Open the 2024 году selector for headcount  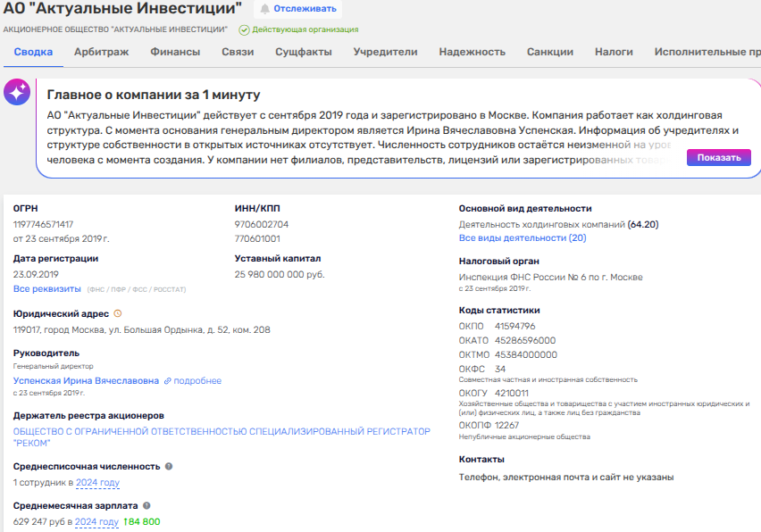(97, 483)
